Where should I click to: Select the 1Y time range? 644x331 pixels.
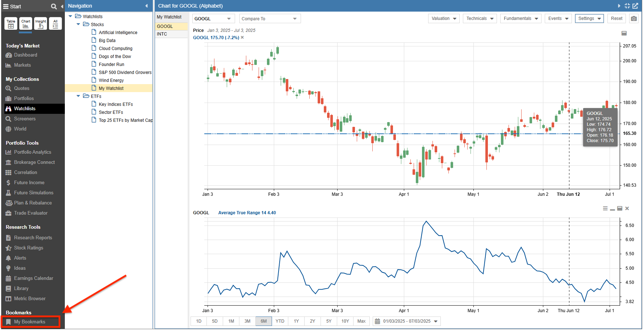296,321
